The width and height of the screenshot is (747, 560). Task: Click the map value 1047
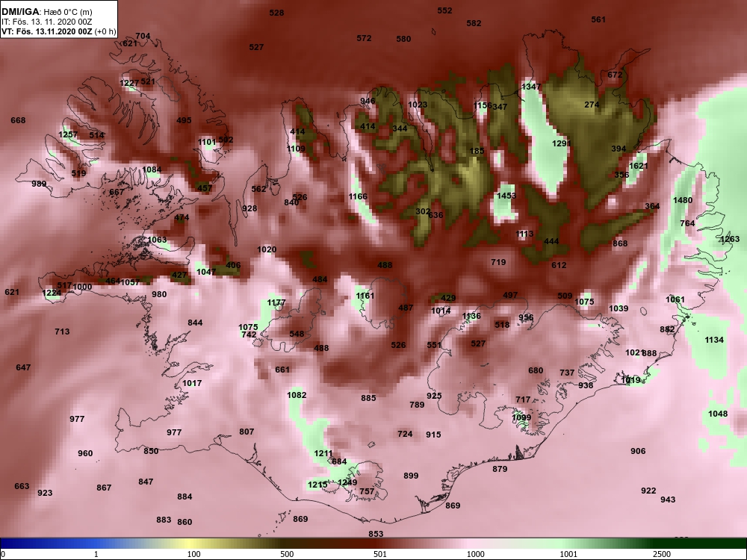pos(206,272)
